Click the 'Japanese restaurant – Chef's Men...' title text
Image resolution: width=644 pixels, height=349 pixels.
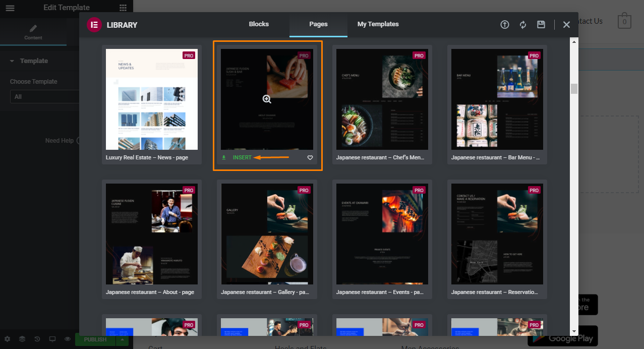coord(380,158)
